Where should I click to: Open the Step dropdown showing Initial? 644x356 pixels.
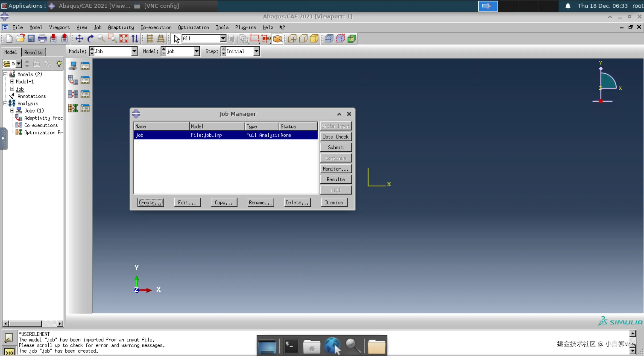point(256,51)
